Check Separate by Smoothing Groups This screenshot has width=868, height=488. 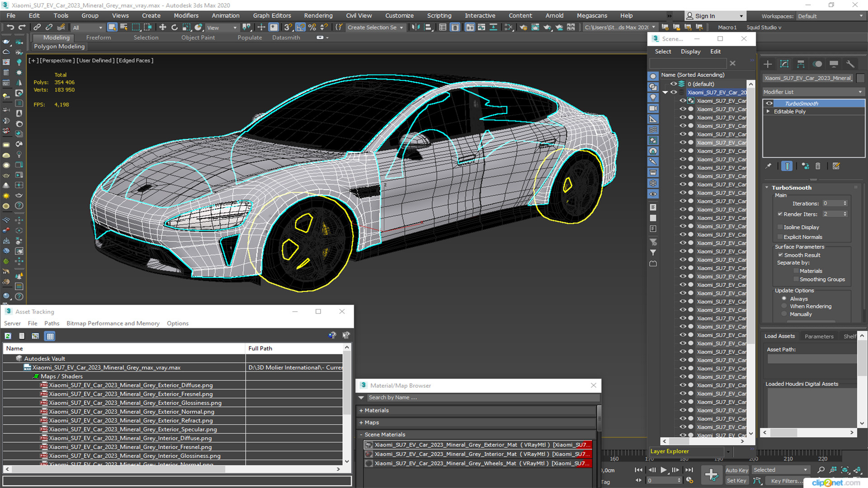(x=796, y=280)
